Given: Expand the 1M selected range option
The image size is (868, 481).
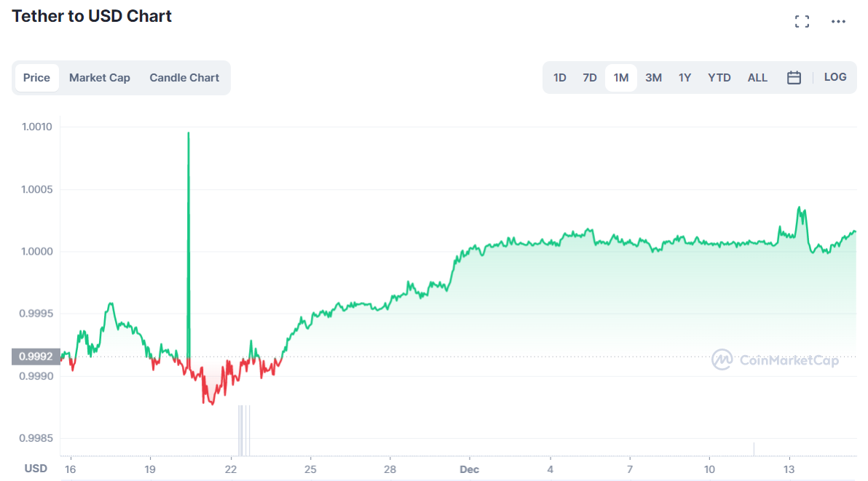Looking at the screenshot, I should tap(620, 76).
